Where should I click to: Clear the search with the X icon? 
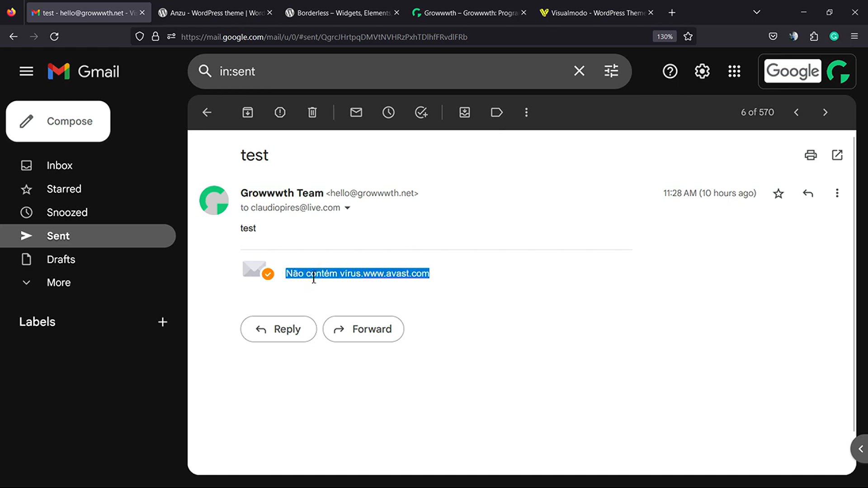click(579, 71)
